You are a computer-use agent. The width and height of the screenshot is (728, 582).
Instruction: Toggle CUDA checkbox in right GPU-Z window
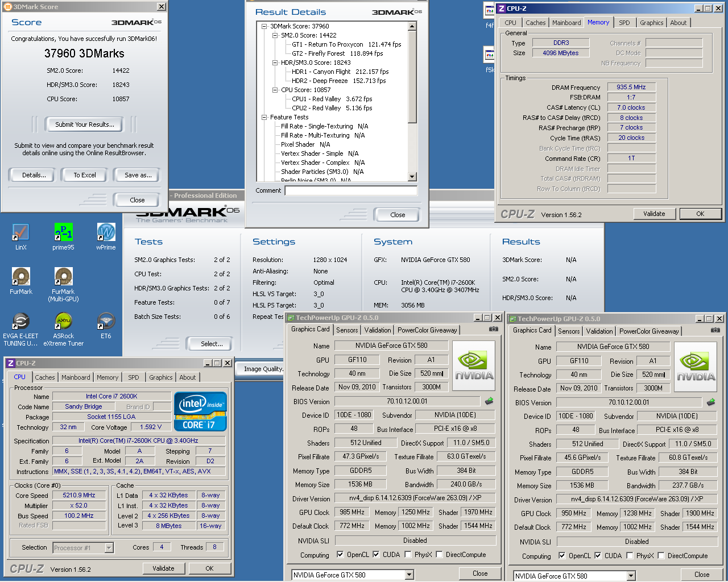[x=598, y=556]
